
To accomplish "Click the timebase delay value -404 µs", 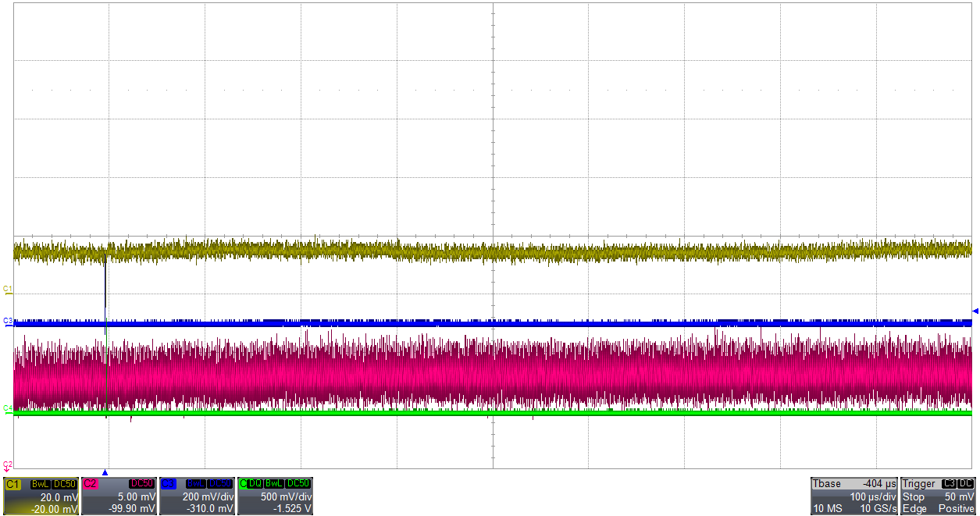I will [878, 484].
